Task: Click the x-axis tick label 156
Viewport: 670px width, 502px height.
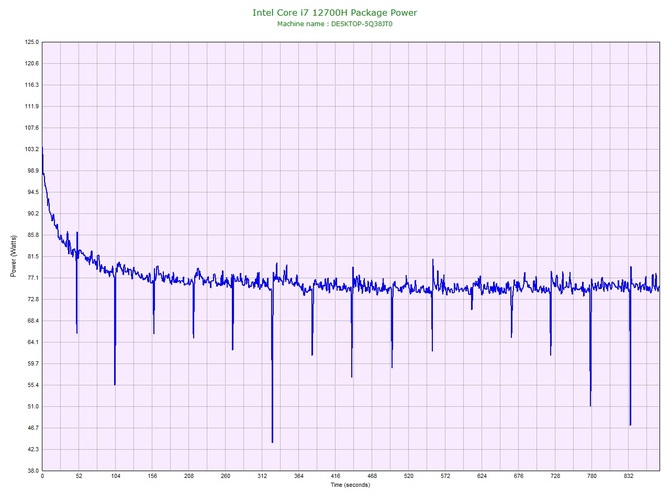Action: coord(152,476)
